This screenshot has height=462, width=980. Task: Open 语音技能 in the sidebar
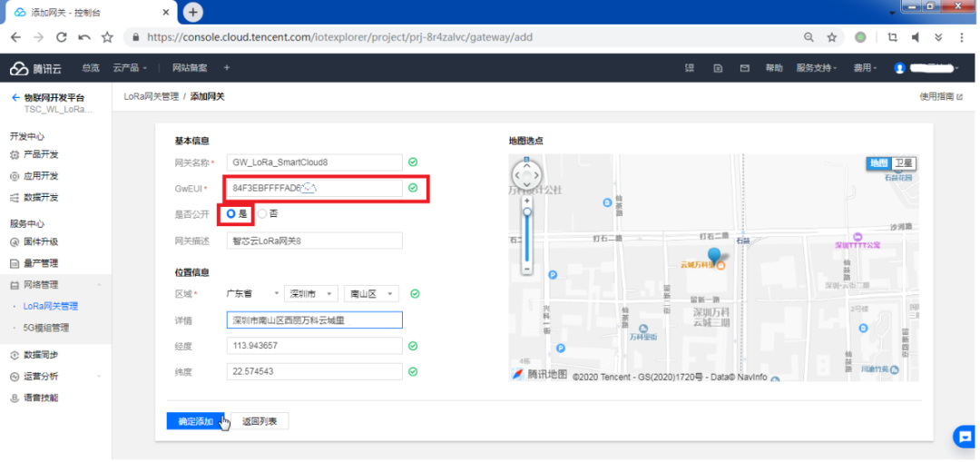click(x=41, y=398)
